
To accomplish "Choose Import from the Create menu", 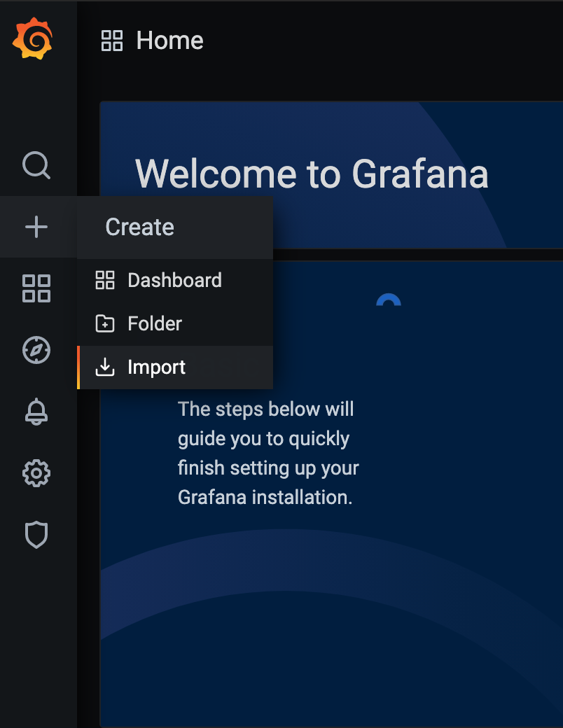I will coord(175,367).
